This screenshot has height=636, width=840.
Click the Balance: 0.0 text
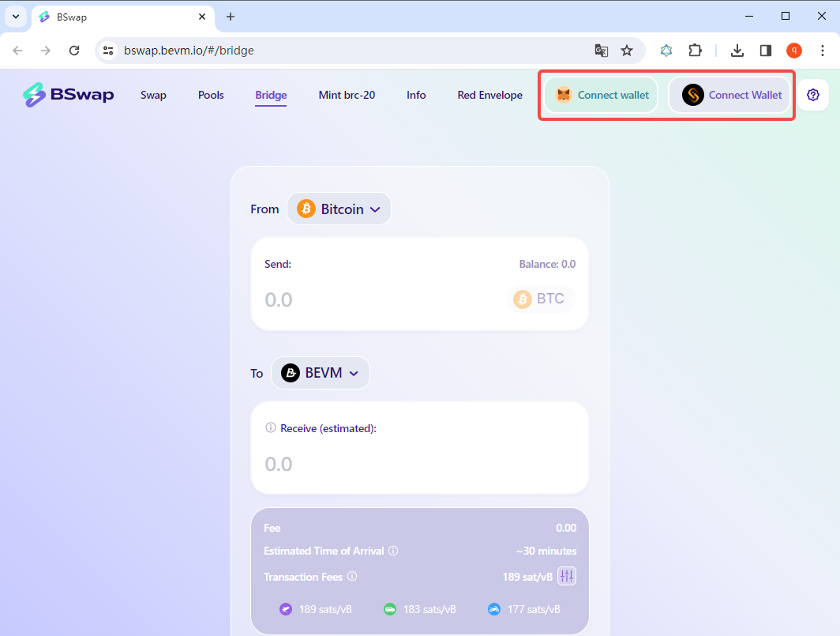(x=547, y=264)
